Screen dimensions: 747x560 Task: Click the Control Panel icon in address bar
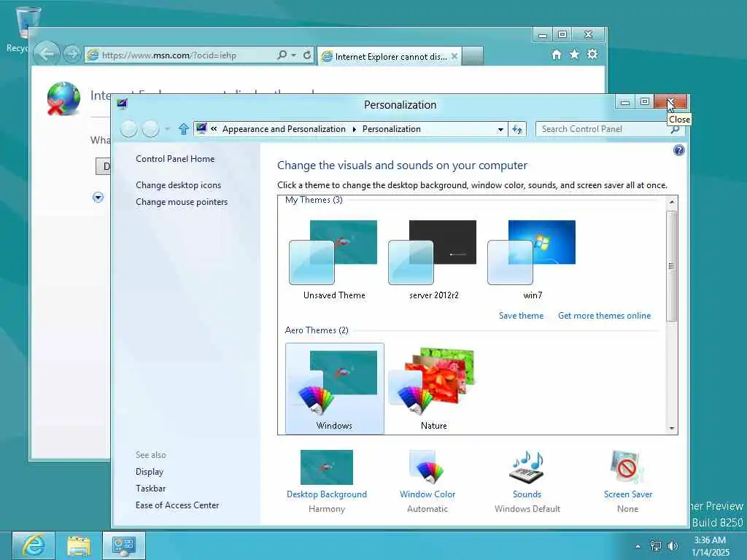point(201,128)
